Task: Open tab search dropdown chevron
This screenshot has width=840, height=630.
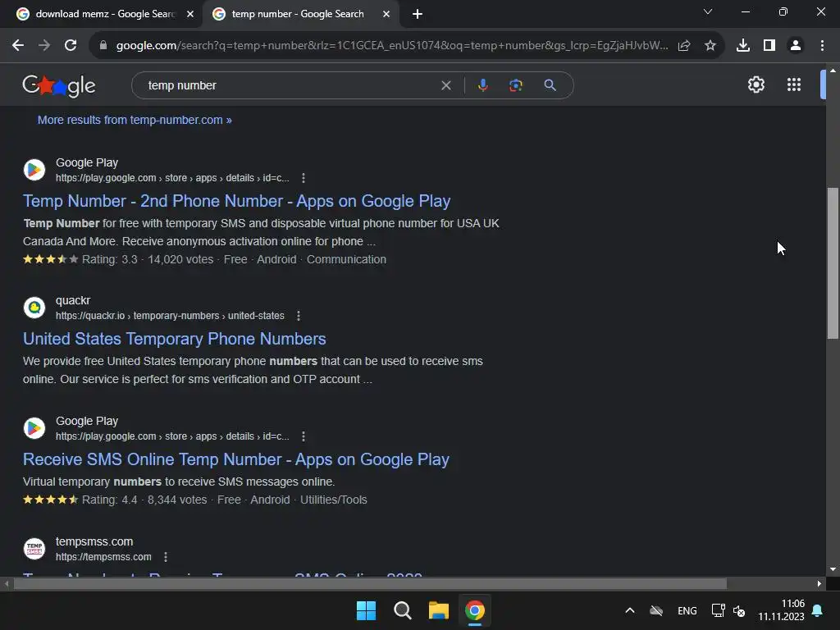Action: click(708, 11)
